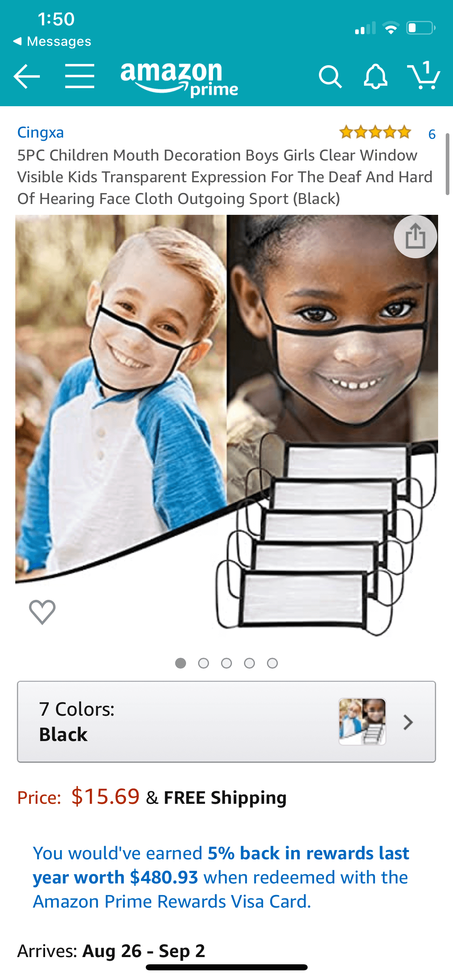Tap the Amazon Prime logo
453x980 pixels.
point(179,79)
